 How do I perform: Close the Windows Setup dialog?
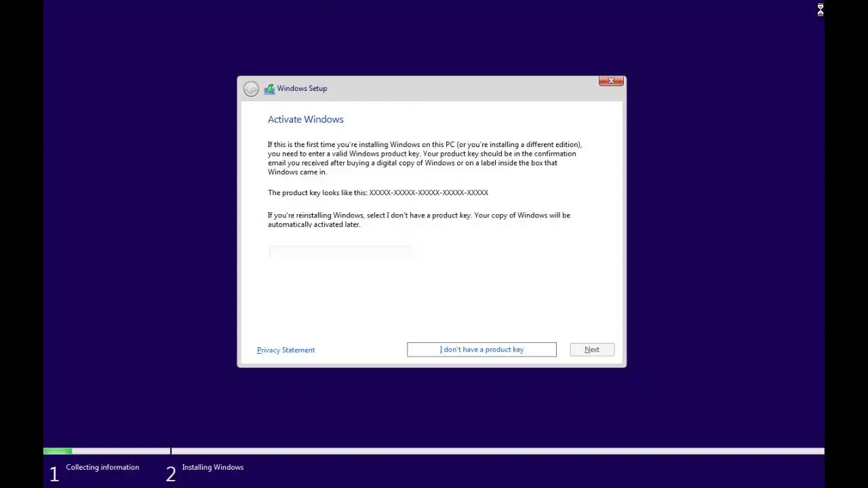[x=611, y=81]
